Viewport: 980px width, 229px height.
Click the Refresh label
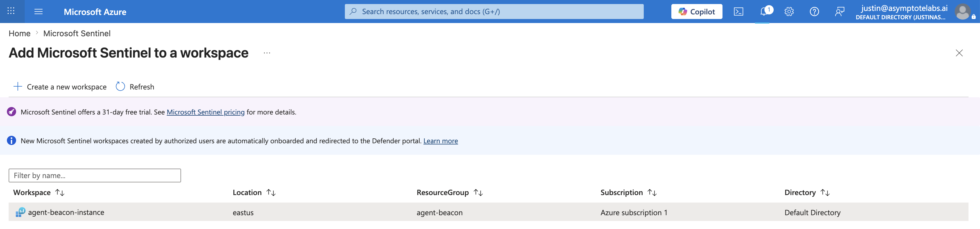point(142,87)
